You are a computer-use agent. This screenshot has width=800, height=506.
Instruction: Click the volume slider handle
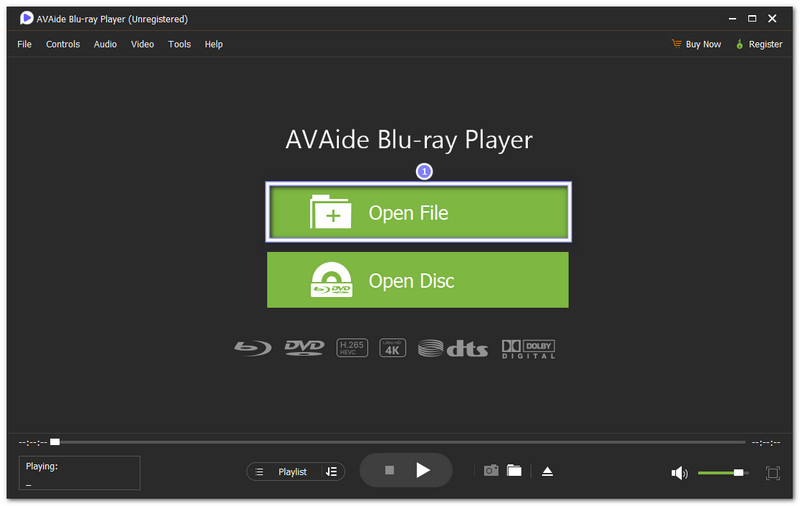click(738, 472)
